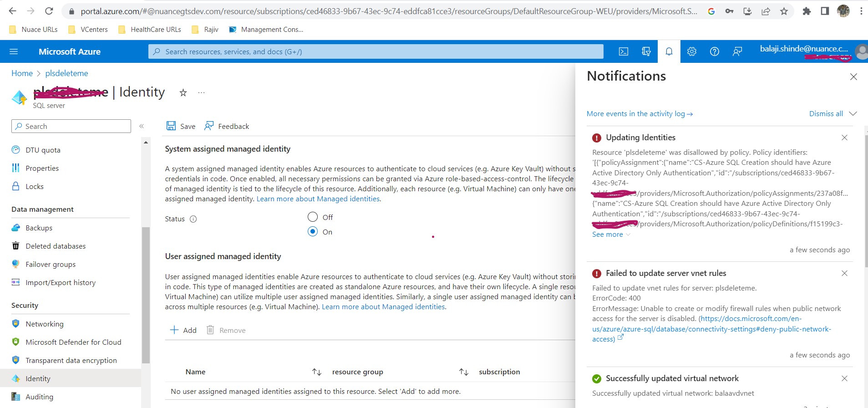Expand See more in Updating Identities notification
Screen dimensions: 868x408
coord(611,234)
